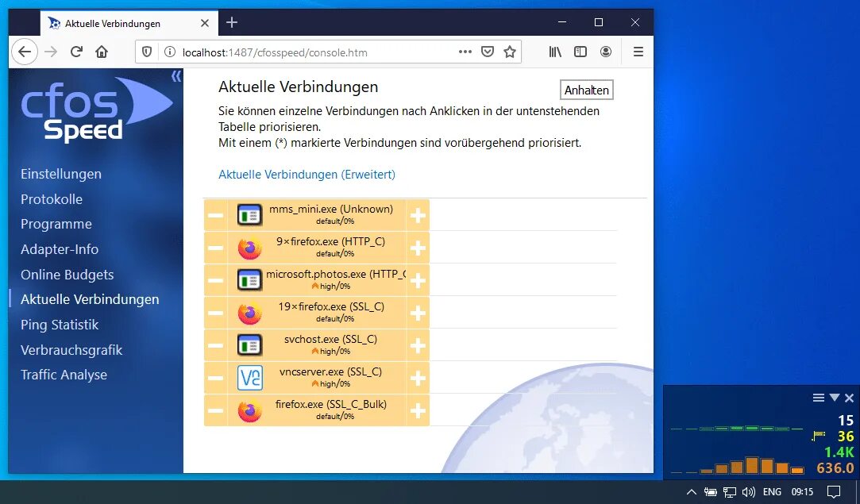Bookmark this page with the star
This screenshot has width=860, height=504.
point(510,52)
